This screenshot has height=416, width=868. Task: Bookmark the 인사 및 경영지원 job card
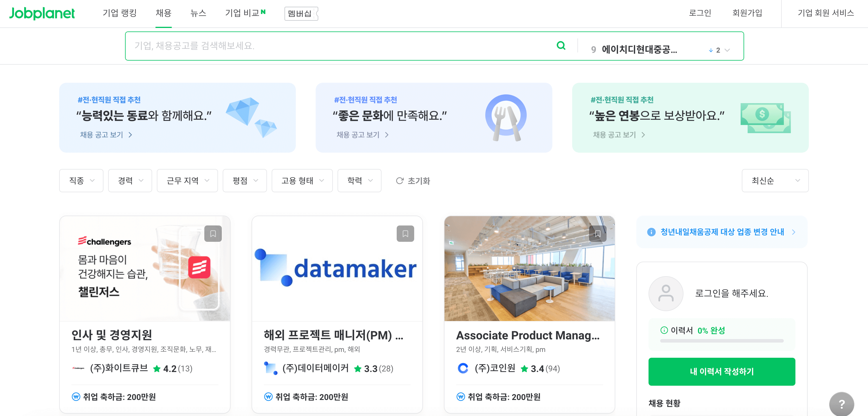pyautogui.click(x=213, y=233)
